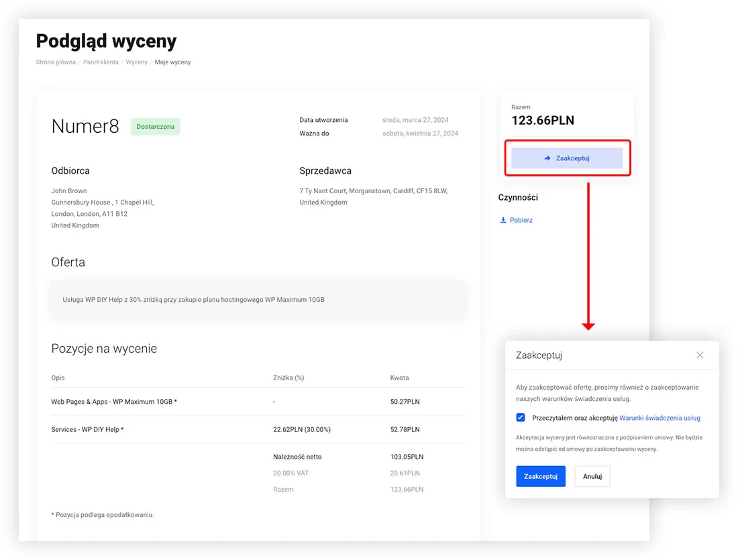The width and height of the screenshot is (738, 560).
Task: Click the Moje wyceny breadcrumb
Action: 172,62
